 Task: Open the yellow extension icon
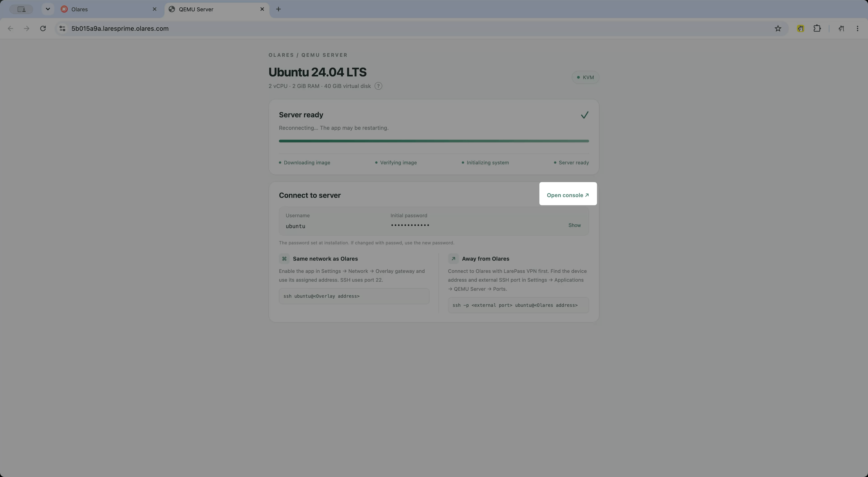click(801, 29)
